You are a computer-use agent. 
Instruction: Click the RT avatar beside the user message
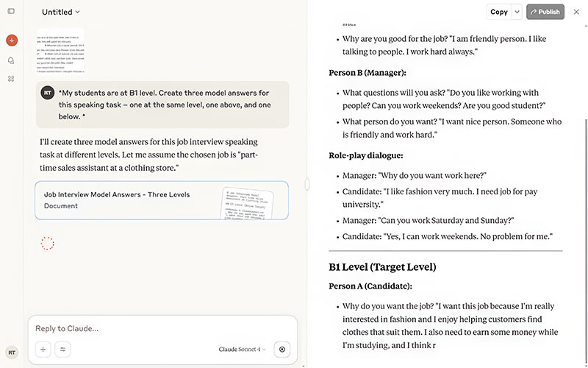[48, 93]
